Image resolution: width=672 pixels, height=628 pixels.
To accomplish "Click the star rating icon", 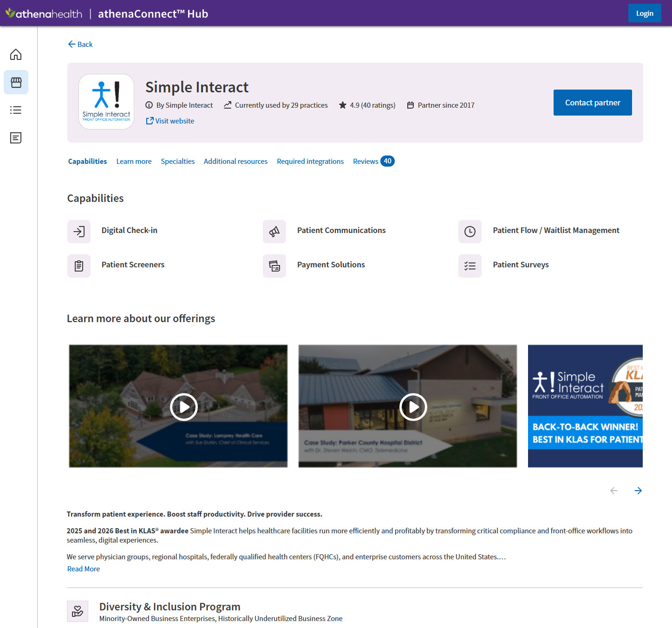I will click(x=343, y=105).
